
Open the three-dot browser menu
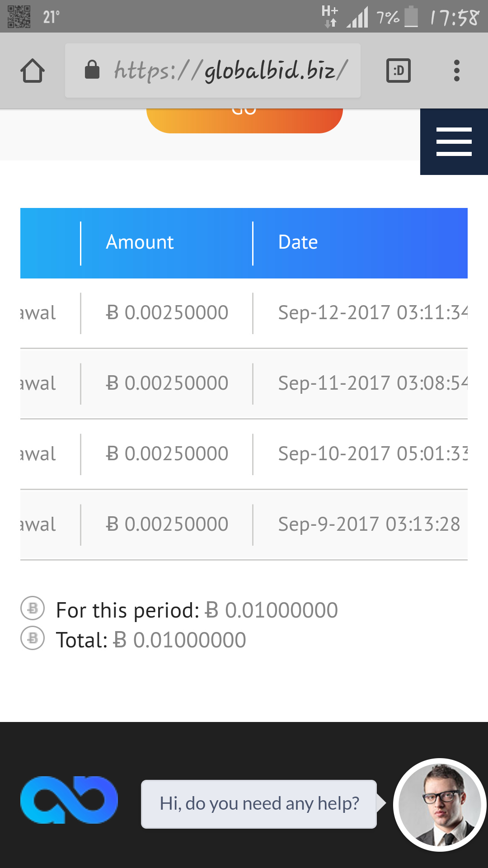pos(457,71)
